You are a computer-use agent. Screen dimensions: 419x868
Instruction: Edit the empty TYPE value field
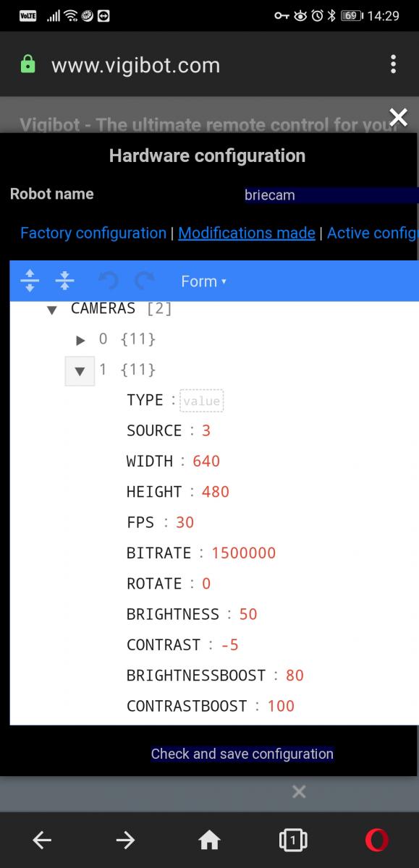(x=202, y=400)
